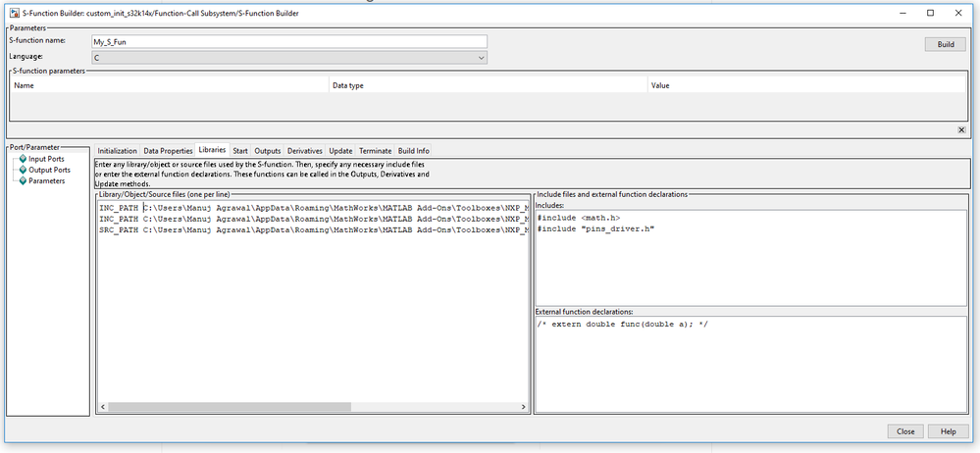Click the Close button
980x453 pixels.
tap(905, 431)
